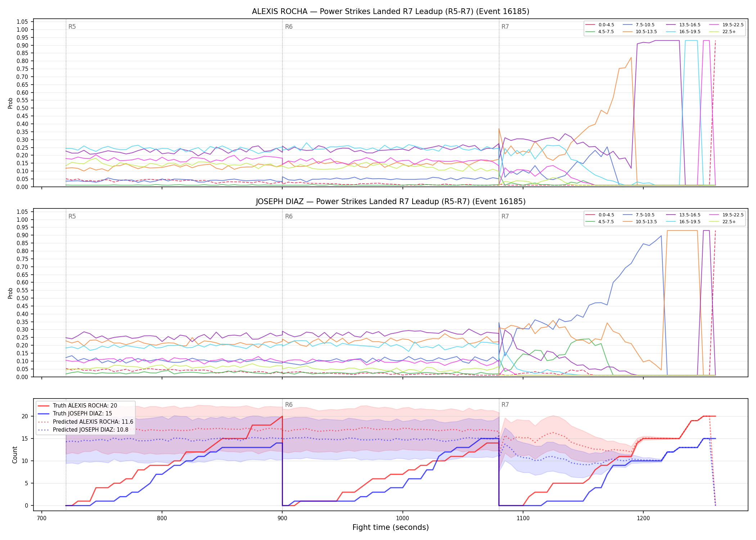Click the 15 y-tick in Count chart
Viewport: 756px width, 540px height.
(x=25, y=439)
